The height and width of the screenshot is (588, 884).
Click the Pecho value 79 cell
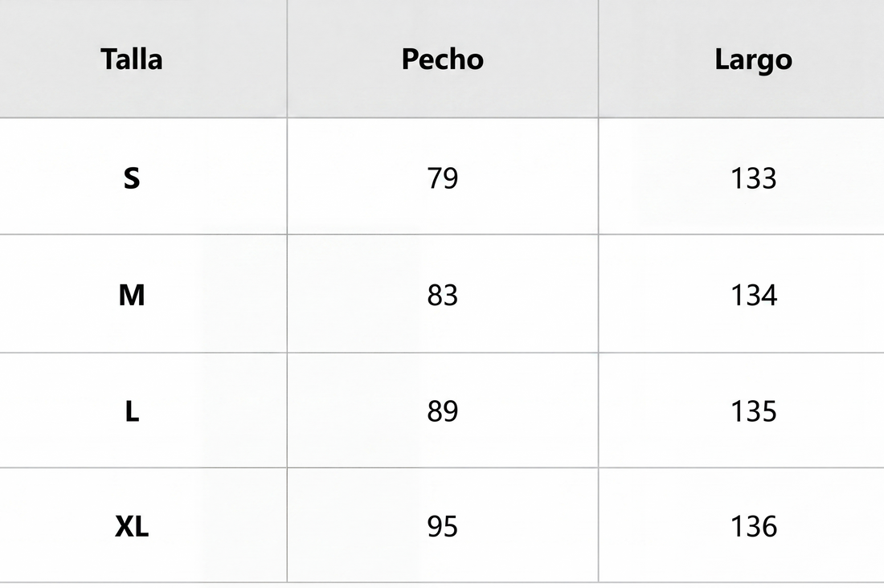click(x=442, y=178)
